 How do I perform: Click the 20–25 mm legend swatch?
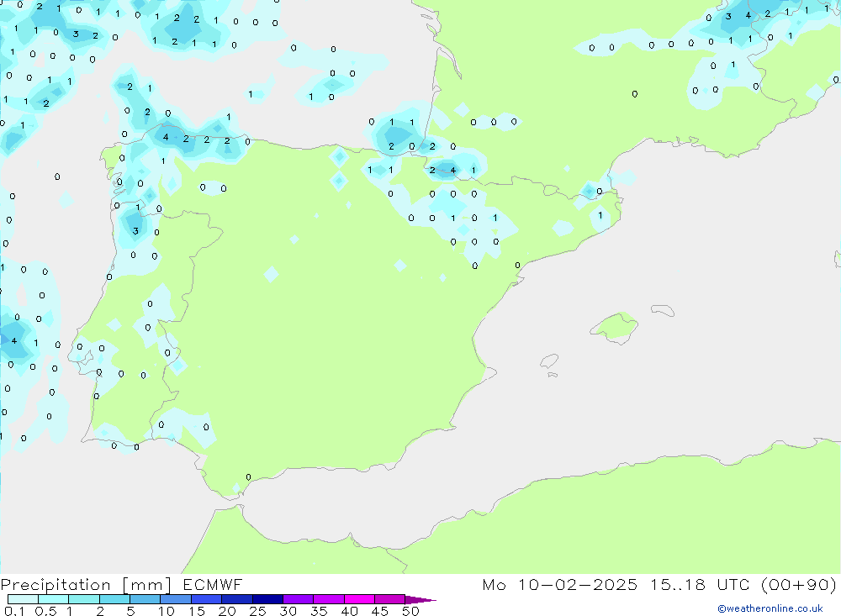tap(237, 599)
